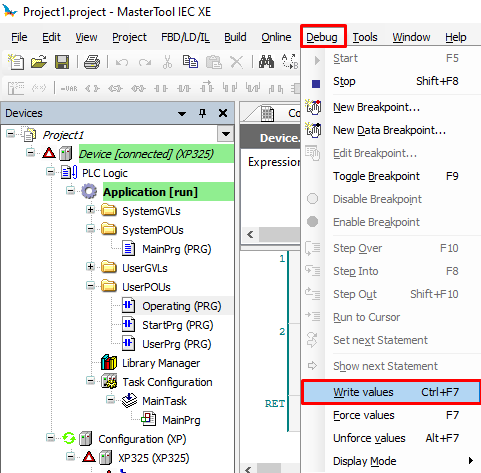Click Stop square icon in Debug menu

(316, 84)
